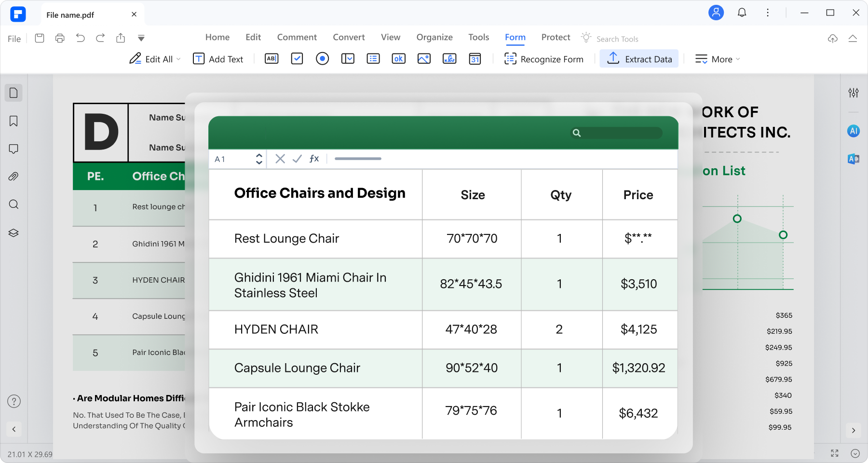Insert a date field
Image resolution: width=868 pixels, height=463 pixels.
tap(475, 58)
